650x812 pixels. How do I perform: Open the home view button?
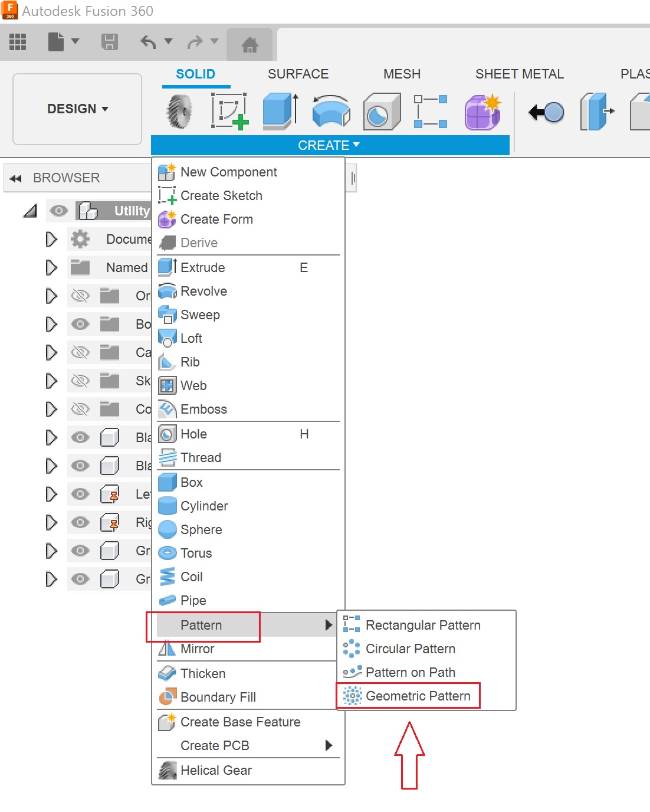(x=250, y=43)
